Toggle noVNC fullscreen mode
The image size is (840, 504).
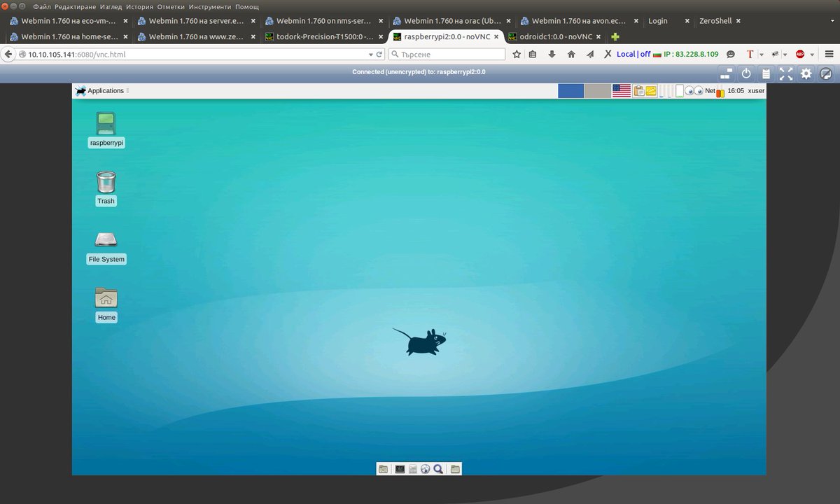[786, 73]
